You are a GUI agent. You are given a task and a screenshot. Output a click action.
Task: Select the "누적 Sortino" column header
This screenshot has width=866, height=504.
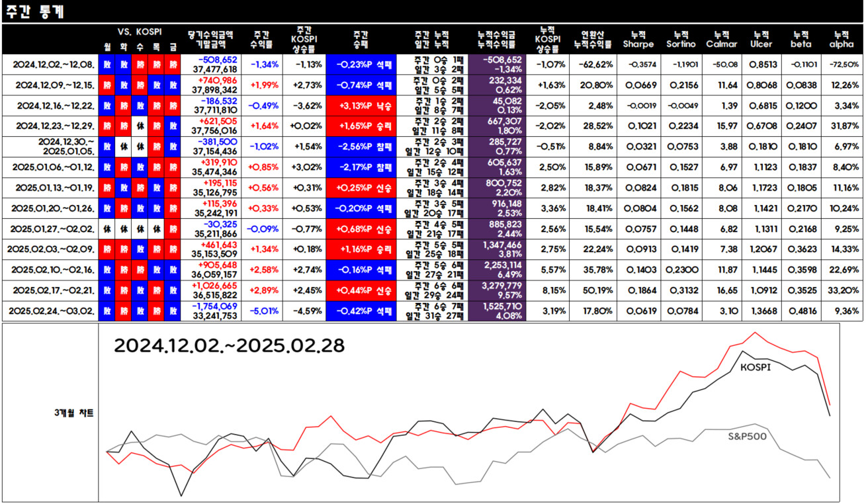[x=681, y=40]
